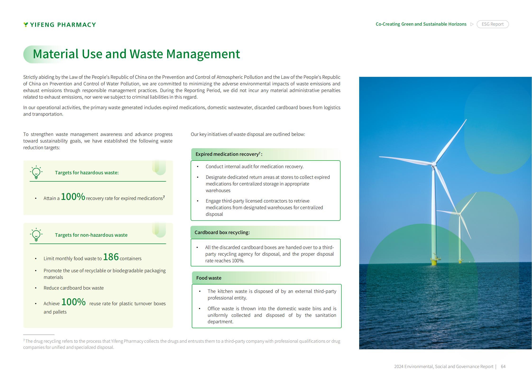Click the 100% reuse rate figure
Screen dimensions: 532x392
pos(73,302)
